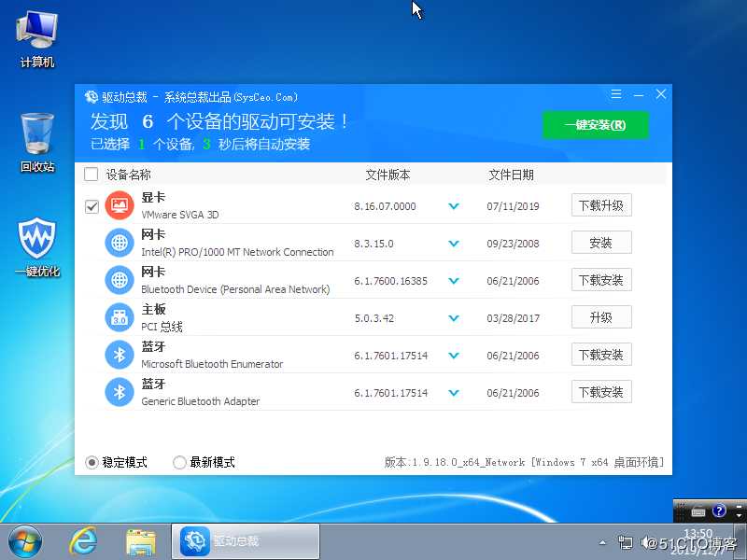Screen dimensions: 747x560
Task: Expand version dropdown for PCI 总线
Action: [454, 317]
